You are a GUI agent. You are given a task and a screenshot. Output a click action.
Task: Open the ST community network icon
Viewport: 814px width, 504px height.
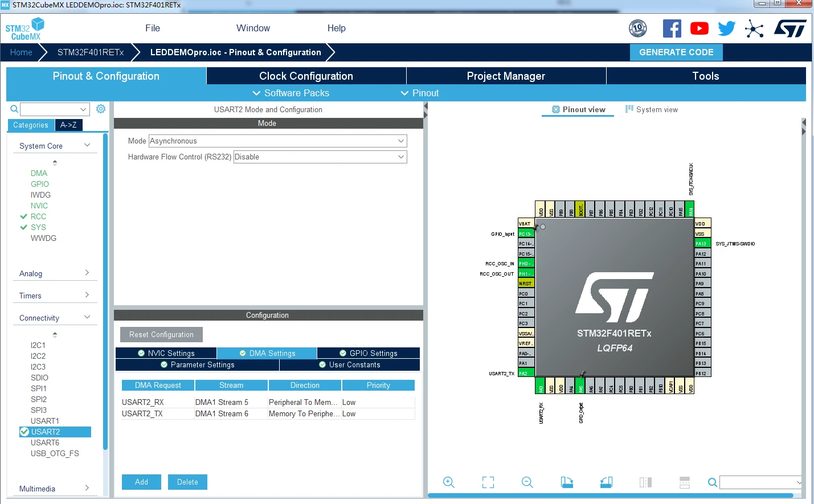click(754, 28)
